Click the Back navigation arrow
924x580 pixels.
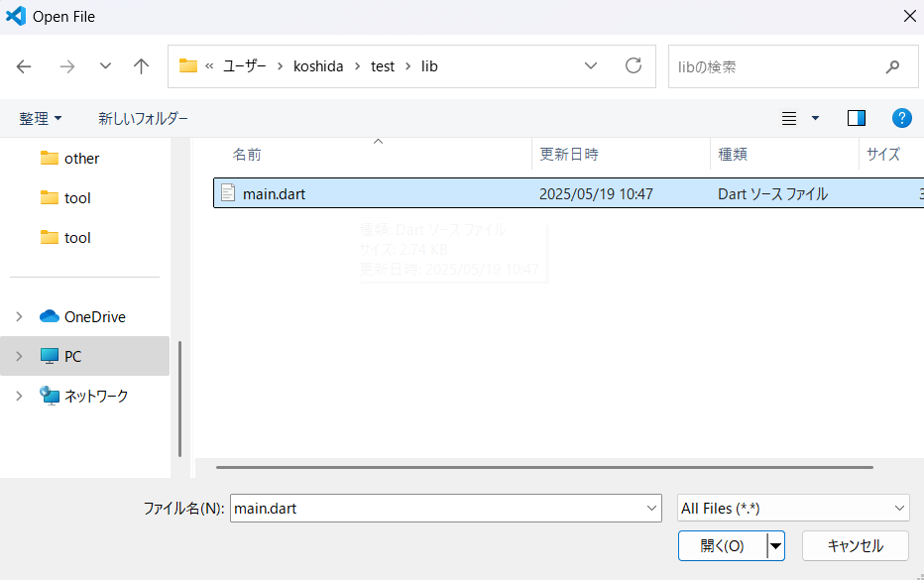click(24, 66)
